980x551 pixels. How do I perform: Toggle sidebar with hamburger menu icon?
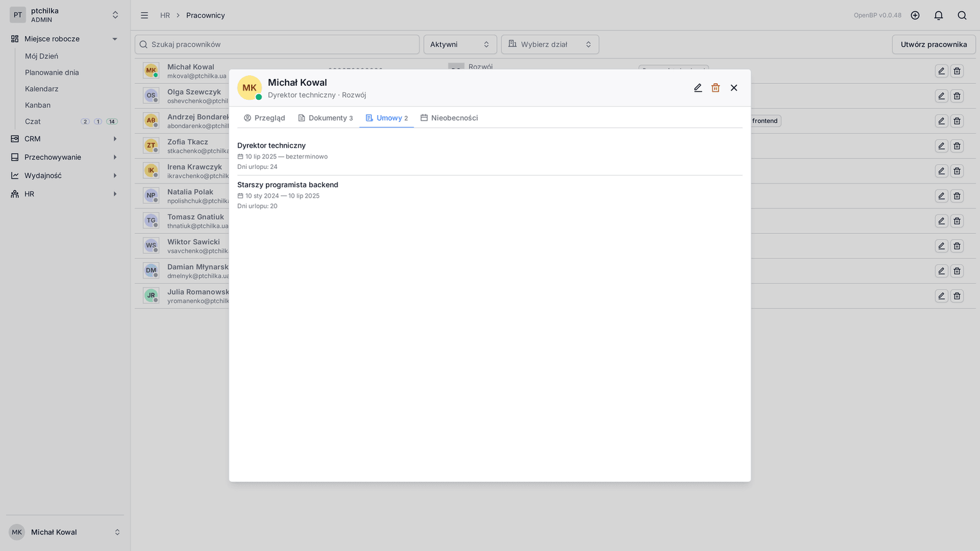(x=144, y=15)
